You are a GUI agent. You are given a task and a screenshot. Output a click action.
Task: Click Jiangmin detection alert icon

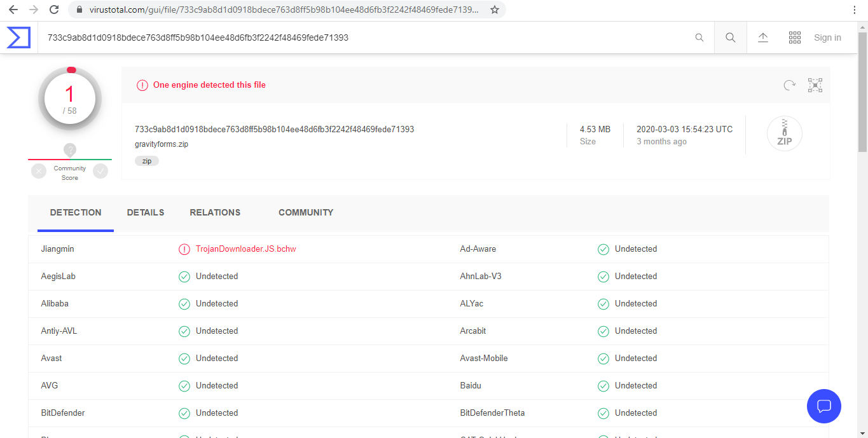click(x=184, y=249)
